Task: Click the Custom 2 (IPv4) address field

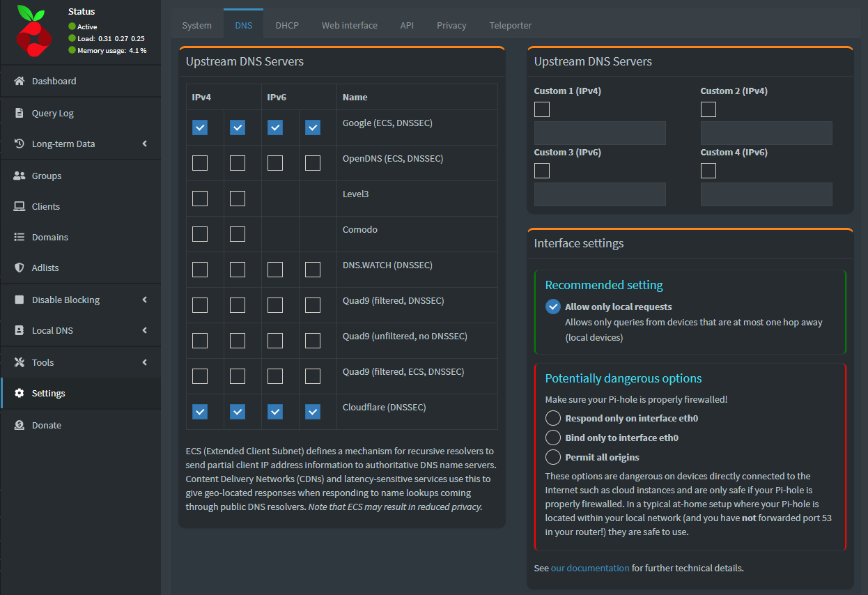Action: tap(766, 133)
